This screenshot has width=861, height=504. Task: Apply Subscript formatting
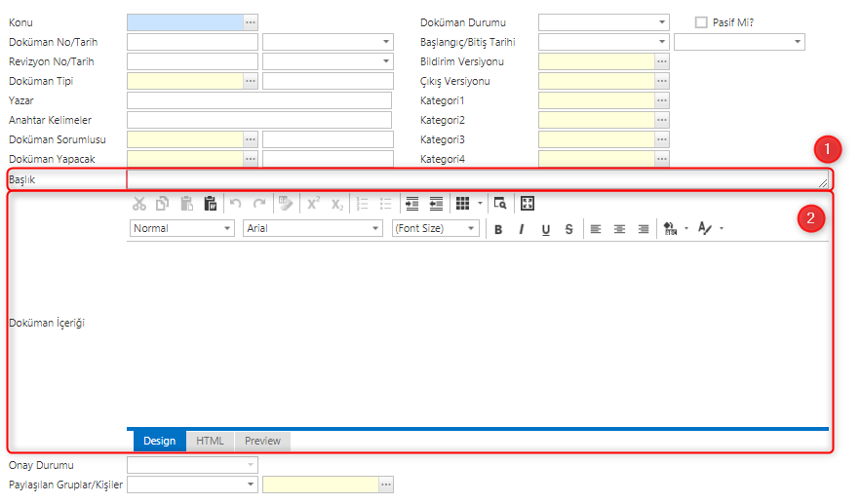tap(337, 204)
